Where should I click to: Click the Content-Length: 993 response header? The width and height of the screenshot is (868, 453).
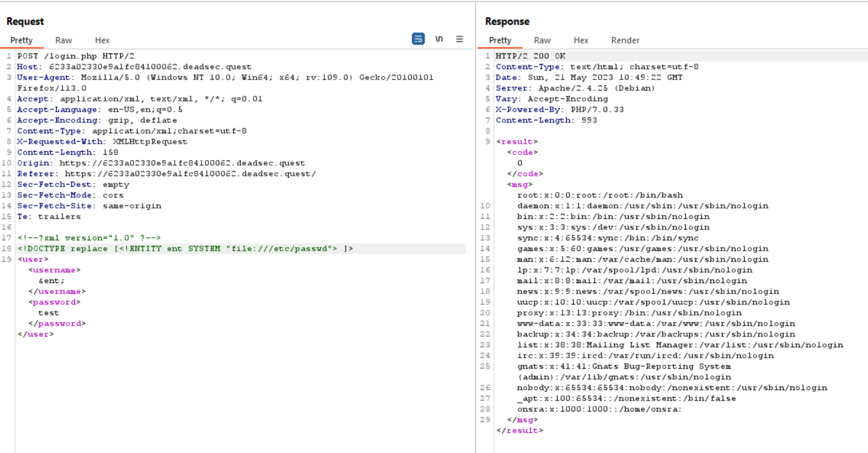click(547, 120)
